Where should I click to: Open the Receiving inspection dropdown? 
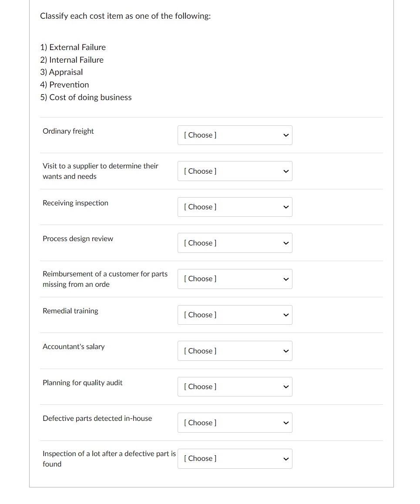point(235,207)
